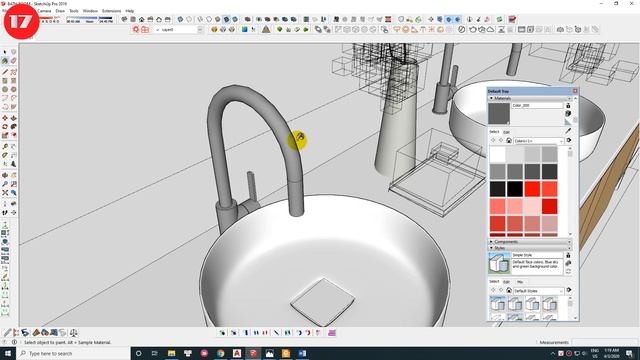Screen dimensions: 640x360
Task: Select the Polygon tool
Action: 13,89
